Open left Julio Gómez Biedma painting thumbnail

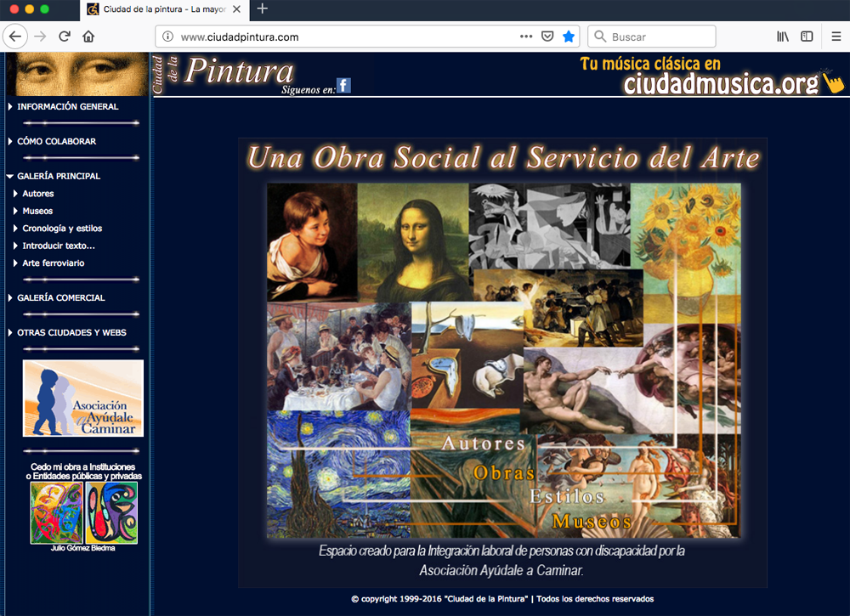click(x=57, y=512)
